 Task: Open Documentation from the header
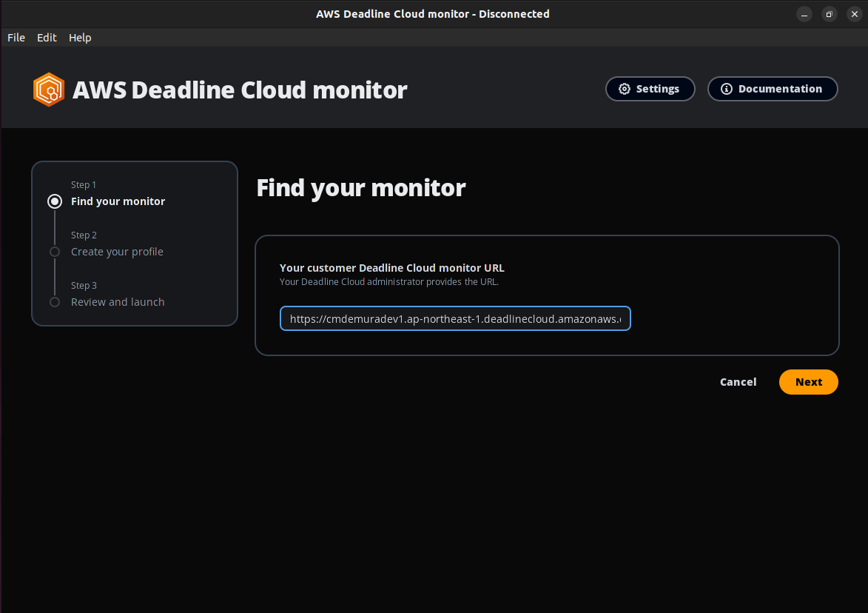click(773, 88)
